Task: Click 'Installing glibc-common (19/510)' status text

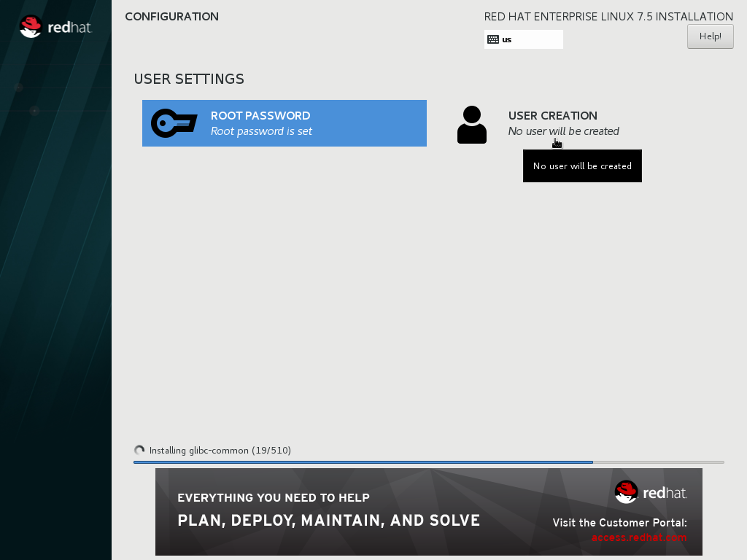Action: coord(220,451)
